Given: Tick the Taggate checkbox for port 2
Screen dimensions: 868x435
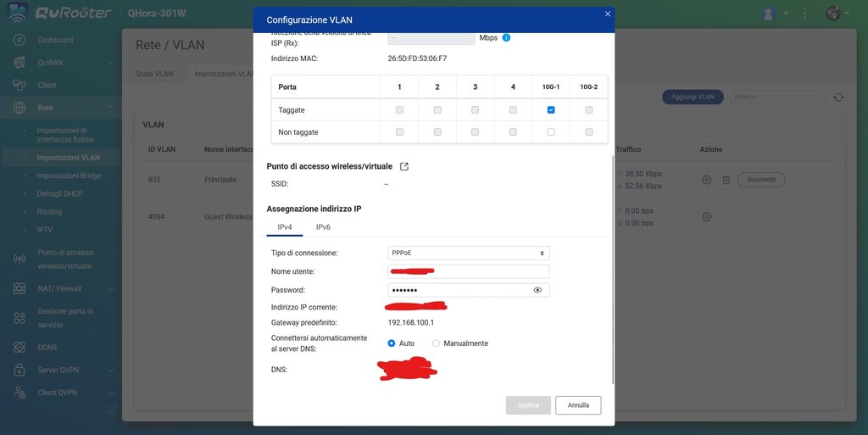Looking at the screenshot, I should tap(437, 110).
